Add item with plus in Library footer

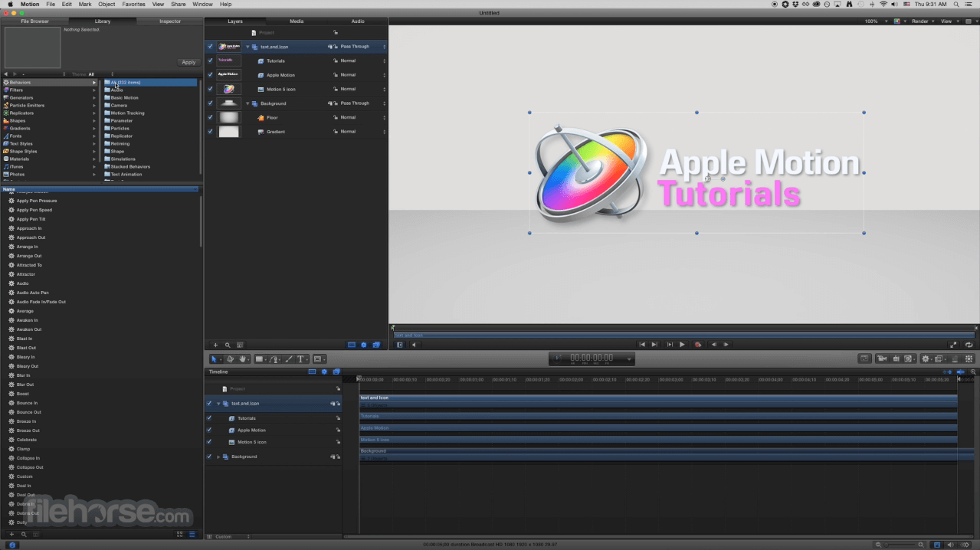coord(11,534)
